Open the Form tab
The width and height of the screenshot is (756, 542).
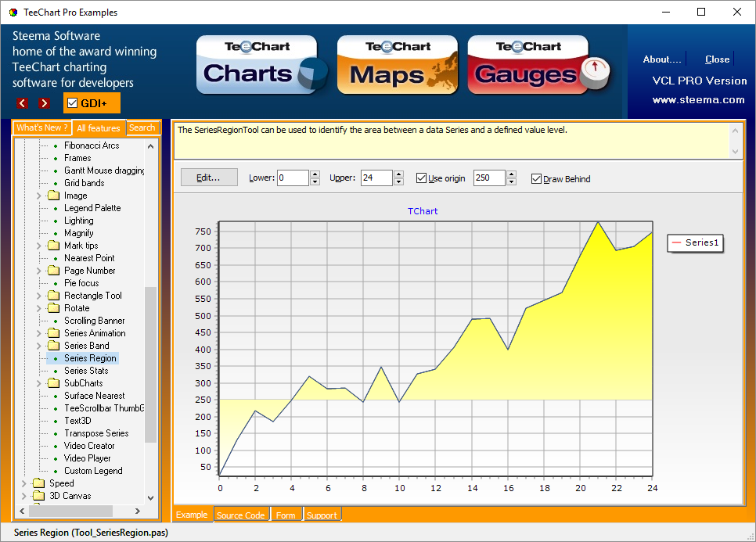286,515
